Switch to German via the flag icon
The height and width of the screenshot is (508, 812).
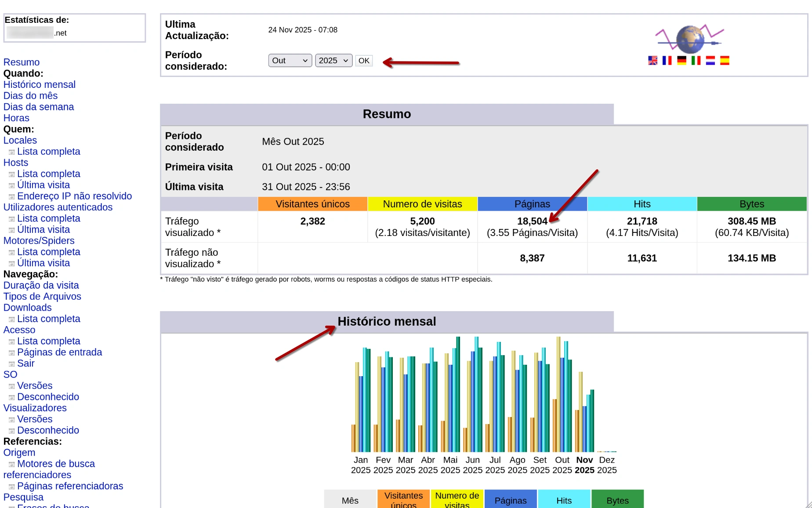point(681,60)
